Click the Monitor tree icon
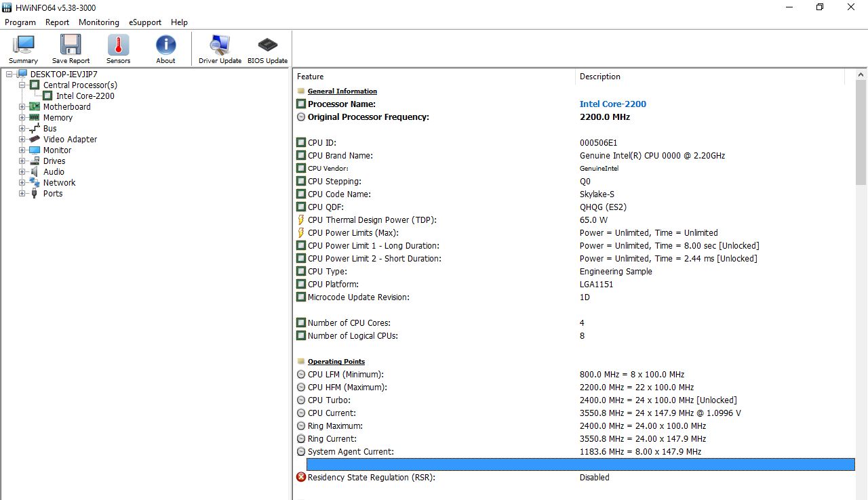The image size is (868, 500). coord(35,150)
